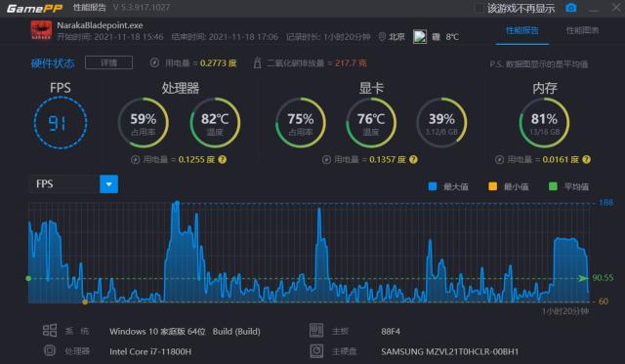Click the GamePP logo

pos(35,8)
